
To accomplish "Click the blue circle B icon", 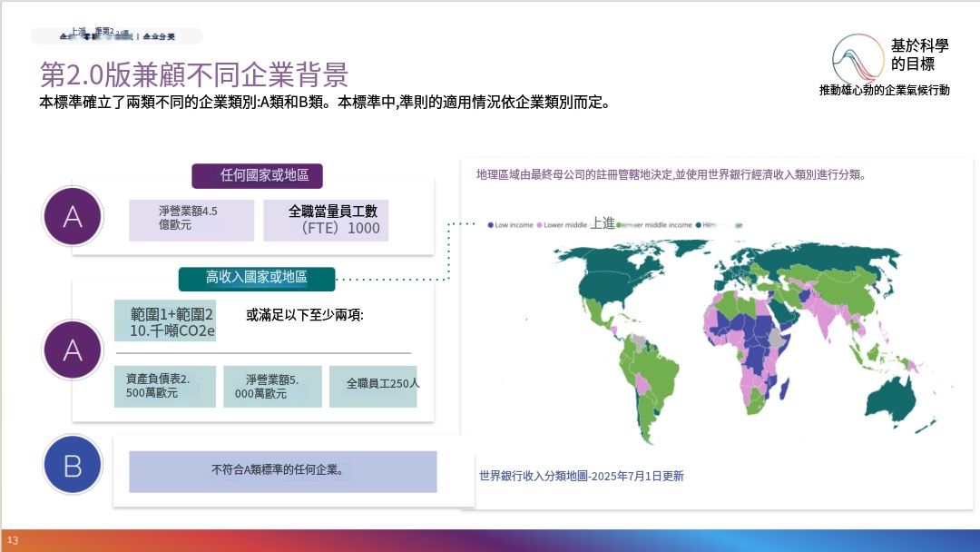I will (x=73, y=465).
